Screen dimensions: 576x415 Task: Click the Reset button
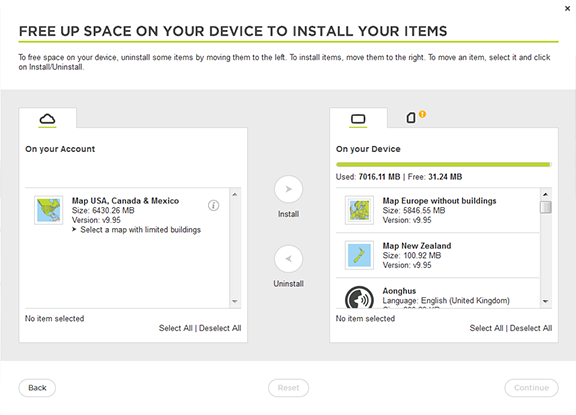pyautogui.click(x=288, y=388)
